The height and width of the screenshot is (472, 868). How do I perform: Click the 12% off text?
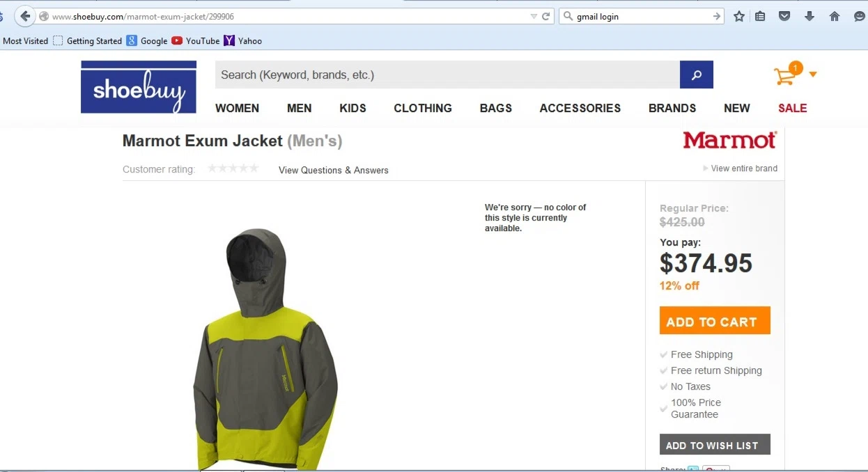coord(679,285)
